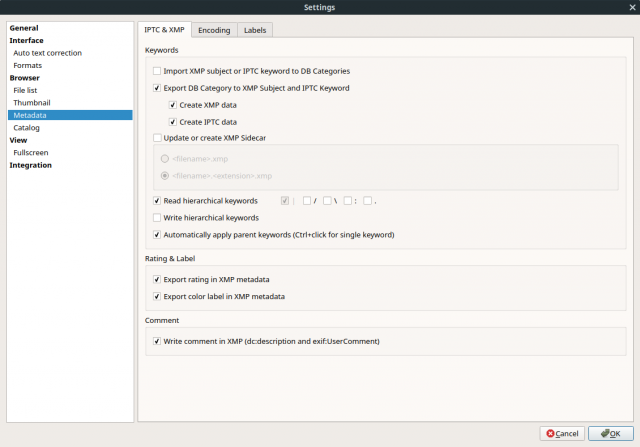This screenshot has width=640, height=447.
Task: Switch to the Encoding tab
Action: 214,30
